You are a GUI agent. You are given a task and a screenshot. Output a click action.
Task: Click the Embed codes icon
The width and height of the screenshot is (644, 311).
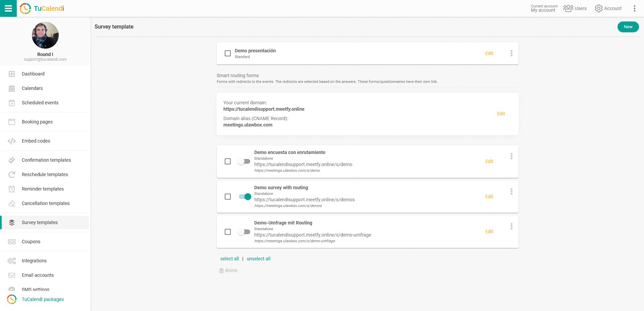12,141
